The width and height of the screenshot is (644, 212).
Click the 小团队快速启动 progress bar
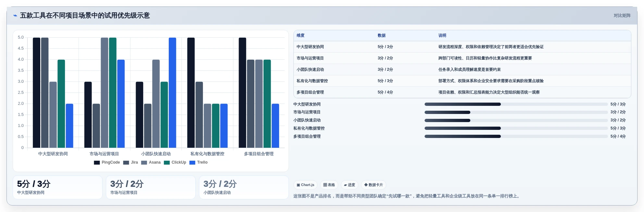click(516, 120)
